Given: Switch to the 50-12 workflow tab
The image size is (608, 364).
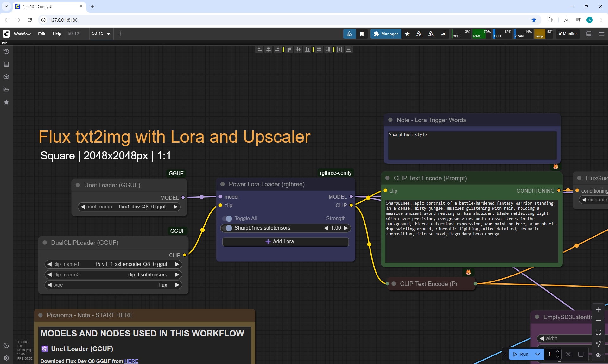Looking at the screenshot, I should [73, 34].
